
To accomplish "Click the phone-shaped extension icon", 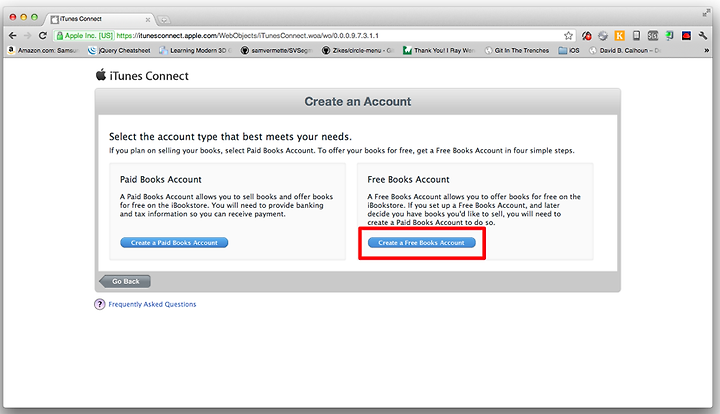I will point(636,35).
